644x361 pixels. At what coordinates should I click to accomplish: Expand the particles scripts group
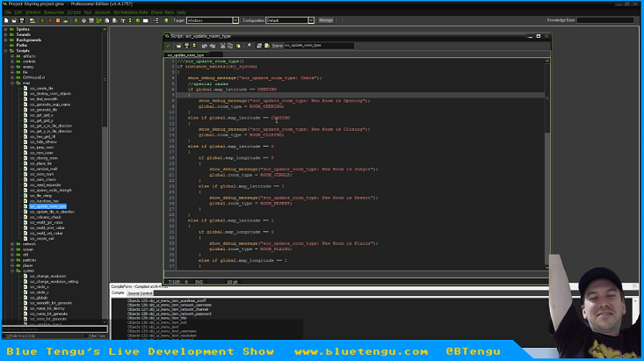(12, 260)
